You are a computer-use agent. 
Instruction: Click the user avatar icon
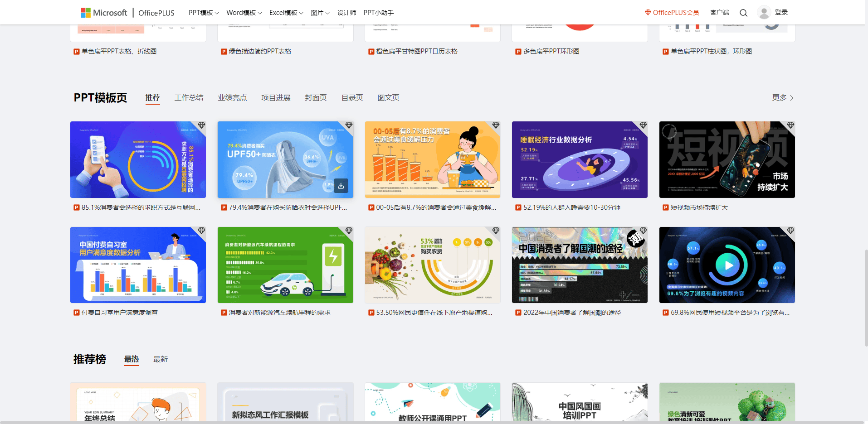[764, 12]
